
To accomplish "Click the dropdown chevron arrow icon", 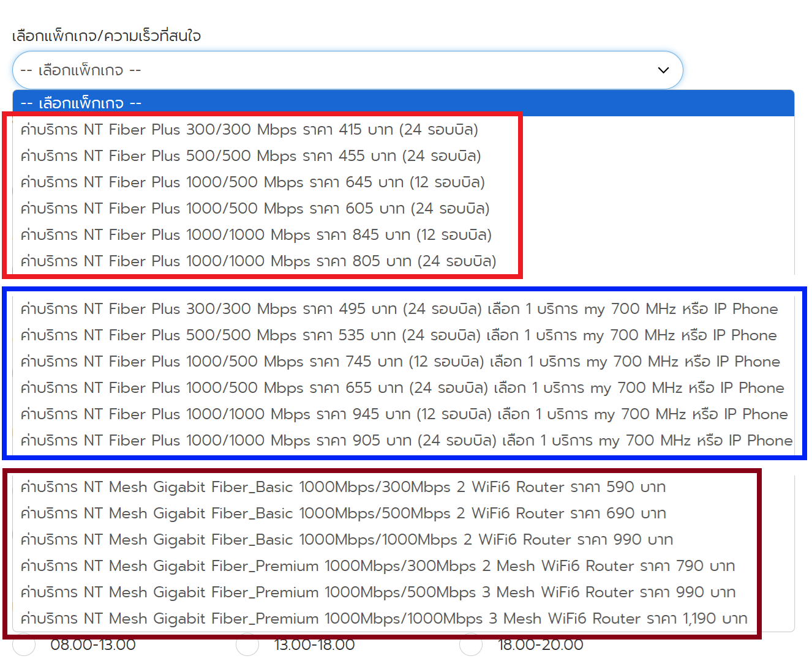I will pos(663,70).
